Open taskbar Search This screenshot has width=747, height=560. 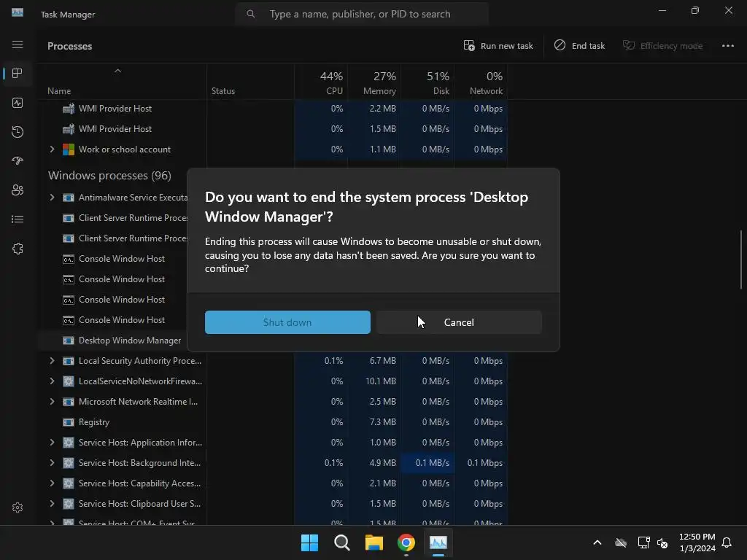coord(342,542)
